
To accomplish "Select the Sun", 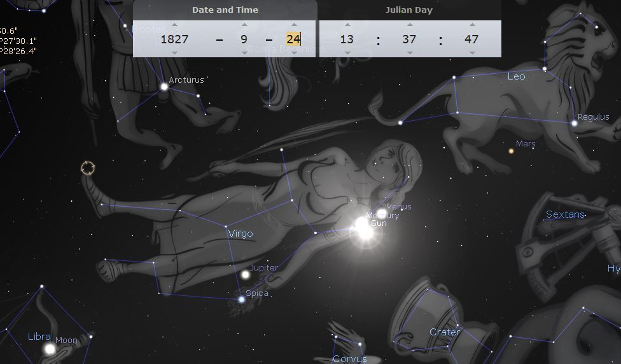I will (x=366, y=232).
